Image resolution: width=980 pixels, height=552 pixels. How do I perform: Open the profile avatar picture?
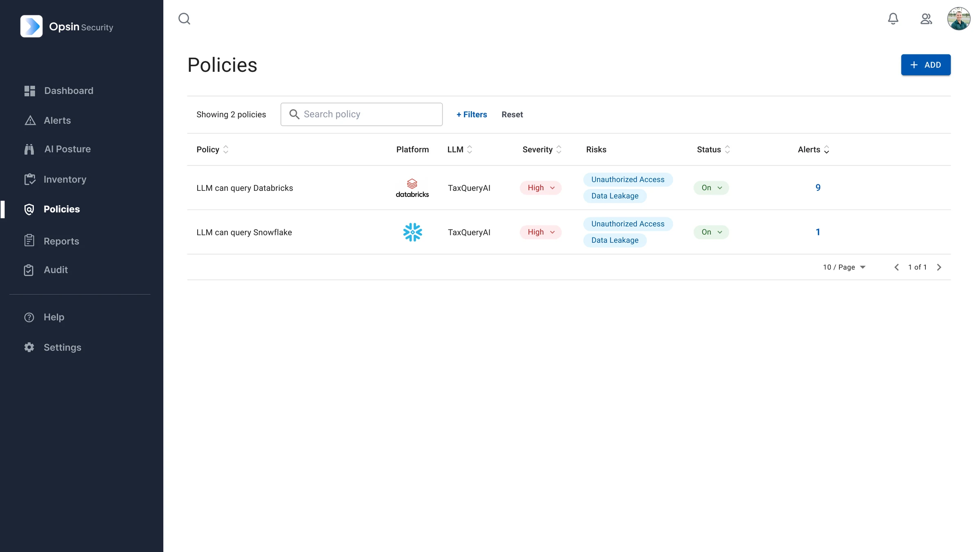pos(959,18)
